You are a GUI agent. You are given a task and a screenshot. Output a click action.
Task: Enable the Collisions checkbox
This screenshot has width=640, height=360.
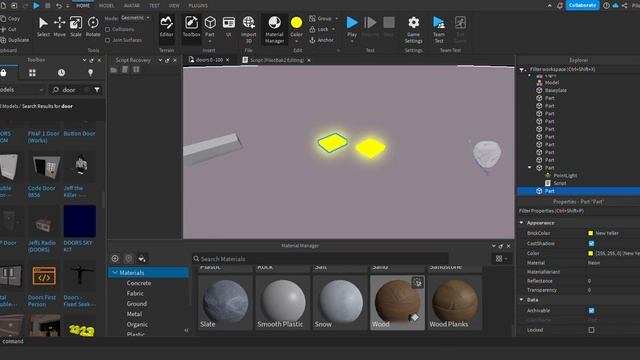click(107, 29)
